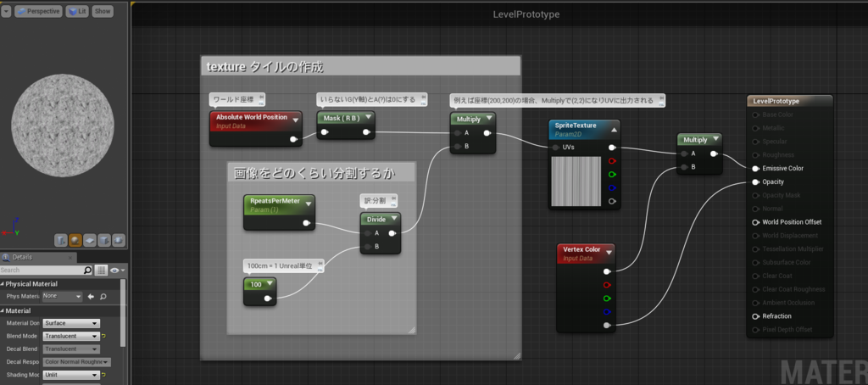Click Vertex Color alpha output pin
This screenshot has width=868, height=385.
pos(607,325)
